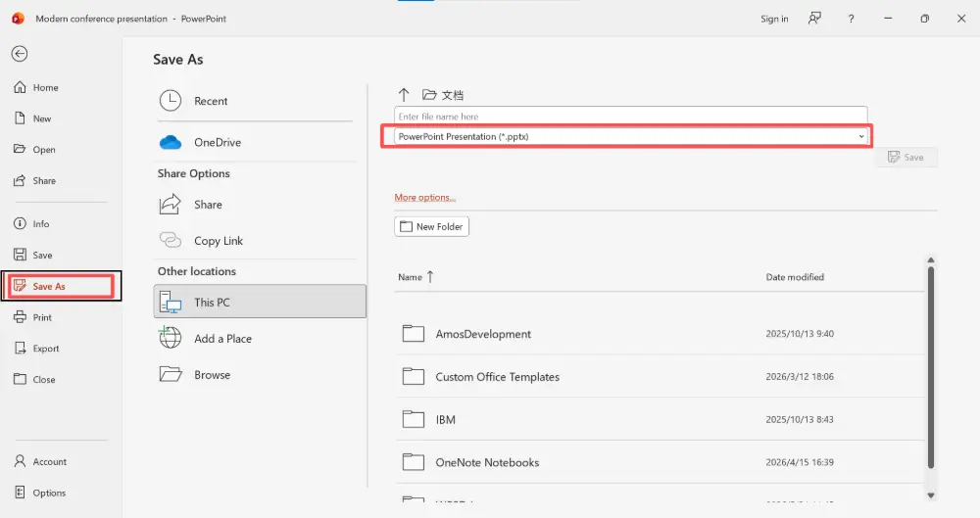Select Save As in the sidebar
The width and height of the screenshot is (980, 518).
[x=61, y=286]
